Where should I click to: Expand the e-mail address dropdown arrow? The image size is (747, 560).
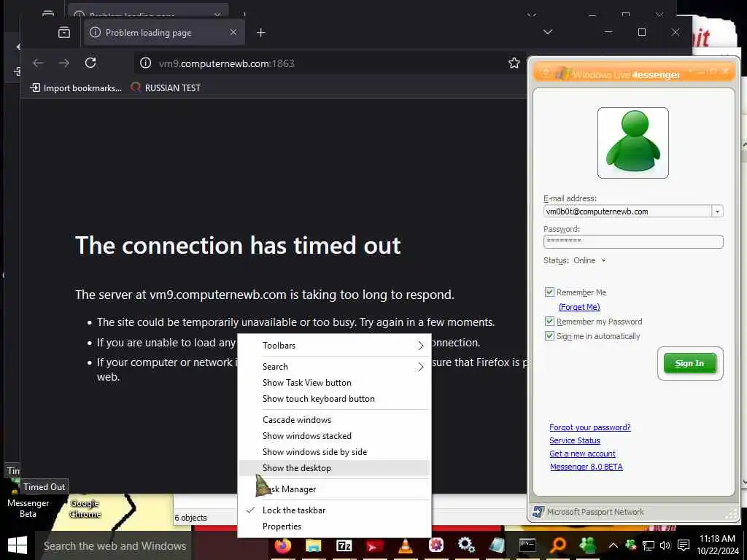pyautogui.click(x=717, y=211)
